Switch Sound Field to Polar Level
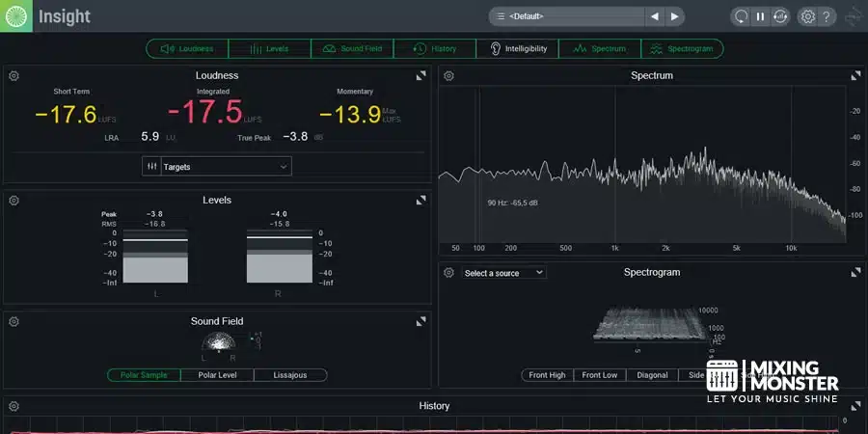 (217, 375)
